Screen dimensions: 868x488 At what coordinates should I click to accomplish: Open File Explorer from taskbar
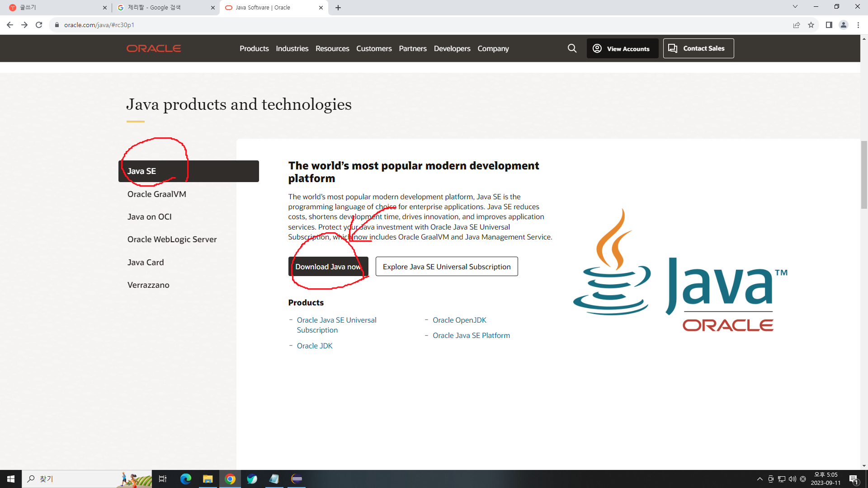point(208,479)
